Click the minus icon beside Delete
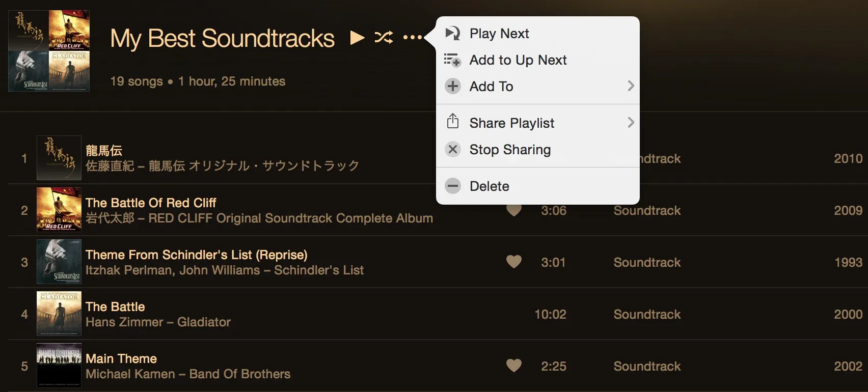The height and width of the screenshot is (392, 868). pos(452,186)
